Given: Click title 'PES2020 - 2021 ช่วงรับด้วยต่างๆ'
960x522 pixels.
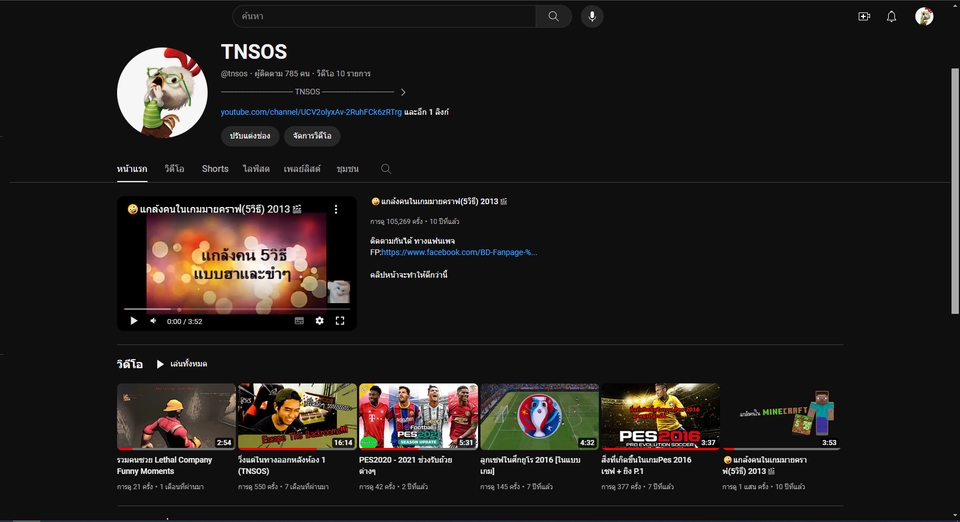Looking at the screenshot, I should [405, 466].
